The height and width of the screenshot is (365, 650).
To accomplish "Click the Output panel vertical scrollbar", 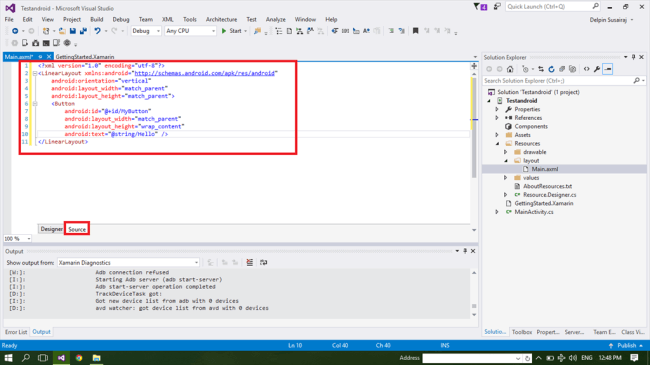I will pyautogui.click(x=474, y=294).
